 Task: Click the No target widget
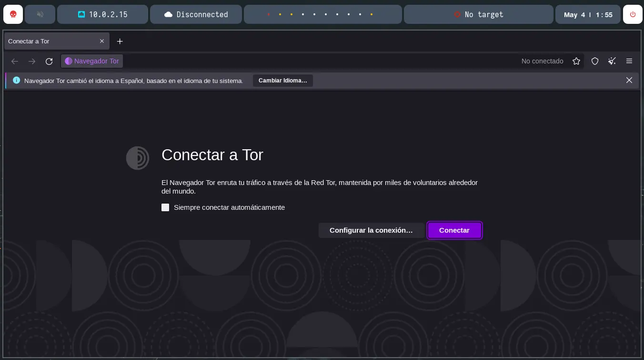479,14
